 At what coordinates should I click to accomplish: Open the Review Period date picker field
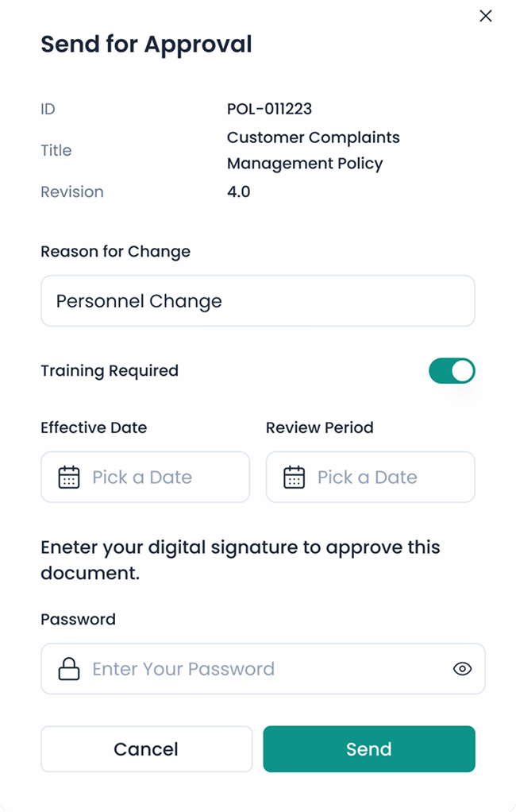(371, 477)
